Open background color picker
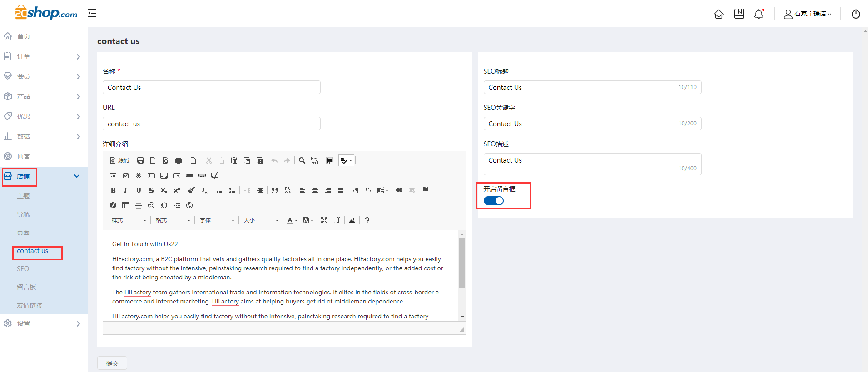The width and height of the screenshot is (868, 372). 308,220
